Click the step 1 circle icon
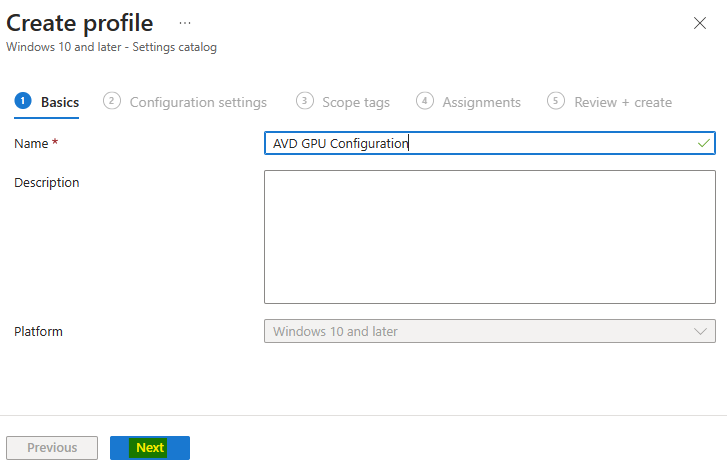This screenshot has width=727, height=471. pyautogui.click(x=23, y=101)
